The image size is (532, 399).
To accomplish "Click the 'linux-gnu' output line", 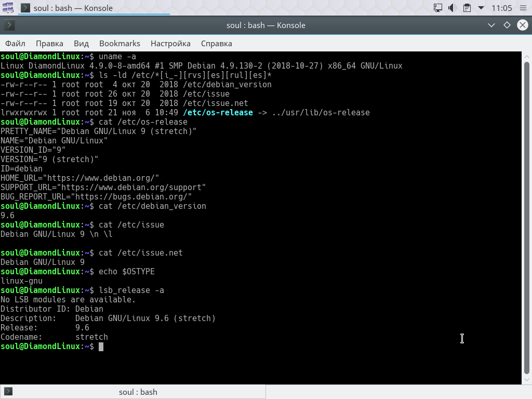I will click(x=21, y=281).
